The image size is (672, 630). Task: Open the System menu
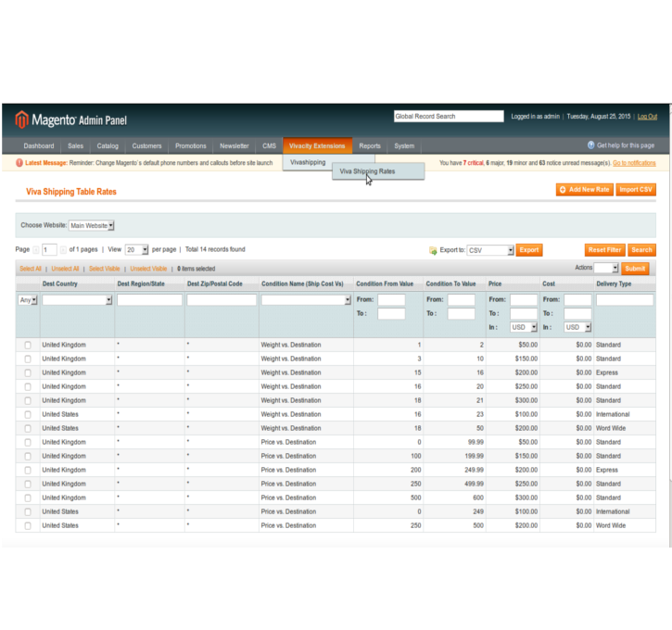coord(404,145)
